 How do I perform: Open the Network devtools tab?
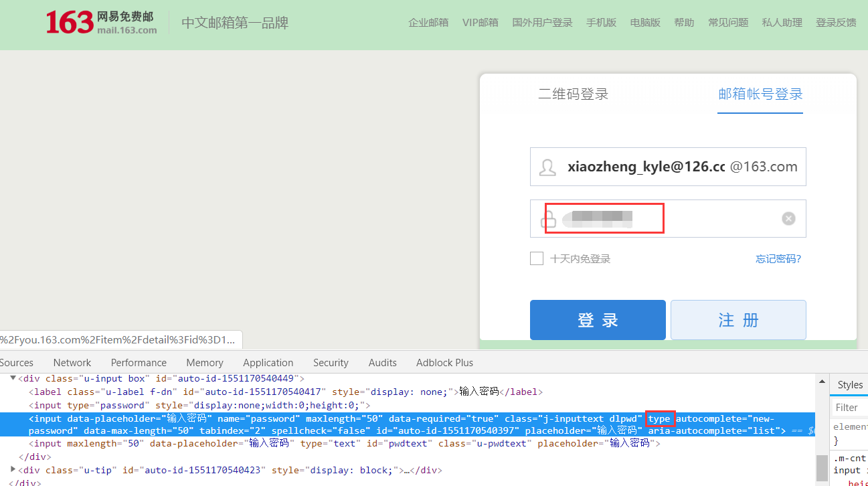point(72,362)
